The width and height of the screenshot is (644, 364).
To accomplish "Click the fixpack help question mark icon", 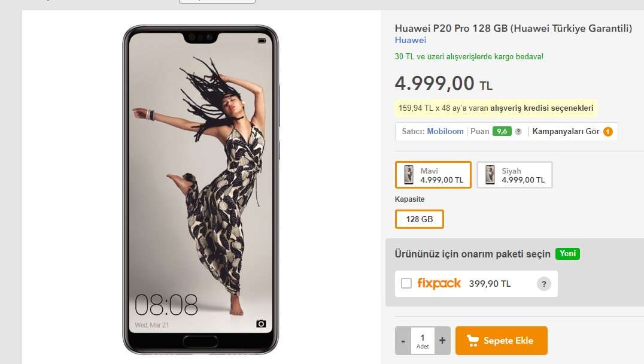I will (x=543, y=284).
